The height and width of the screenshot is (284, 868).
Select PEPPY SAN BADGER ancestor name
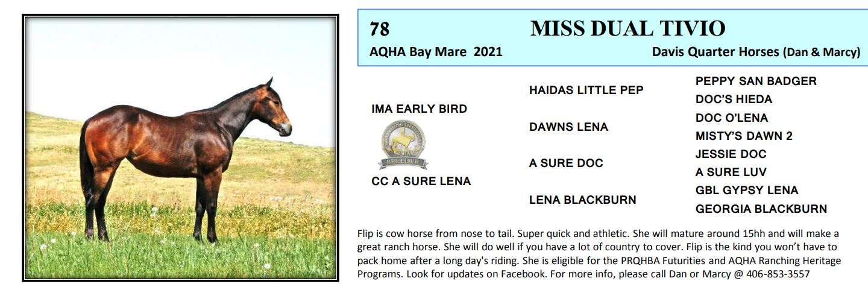pyautogui.click(x=756, y=81)
